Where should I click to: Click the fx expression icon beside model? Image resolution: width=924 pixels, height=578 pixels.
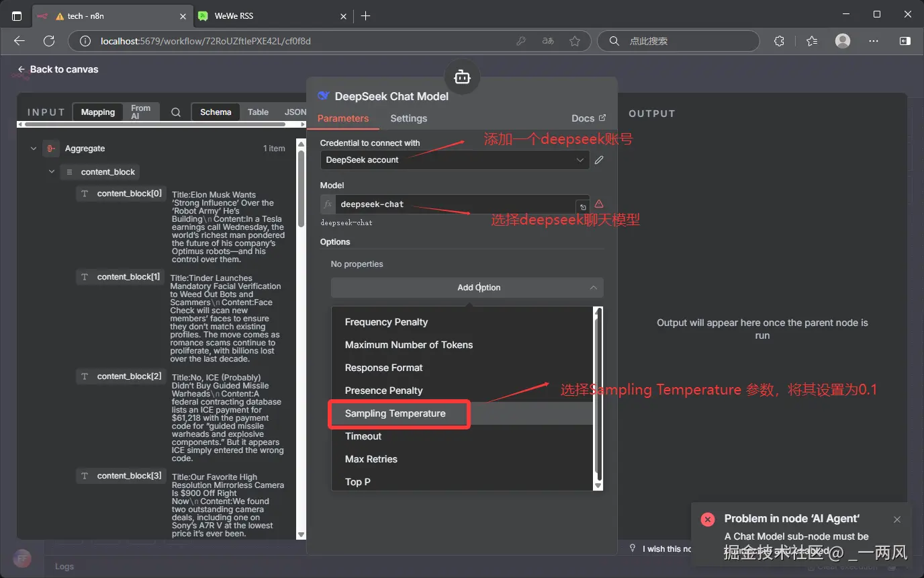click(328, 204)
